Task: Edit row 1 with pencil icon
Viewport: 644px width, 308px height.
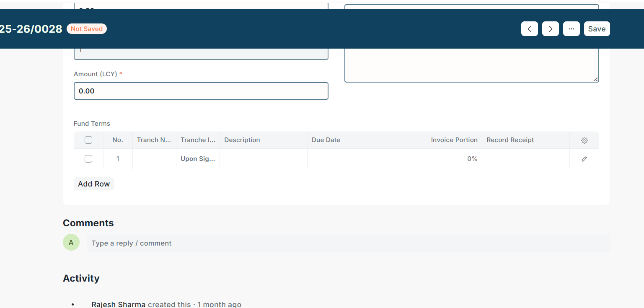Action: 584,159
